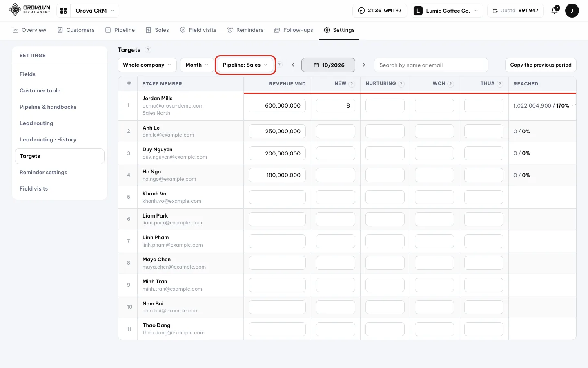The width and height of the screenshot is (588, 368).
Task: Open the Follow-ups tab
Action: [x=294, y=30]
